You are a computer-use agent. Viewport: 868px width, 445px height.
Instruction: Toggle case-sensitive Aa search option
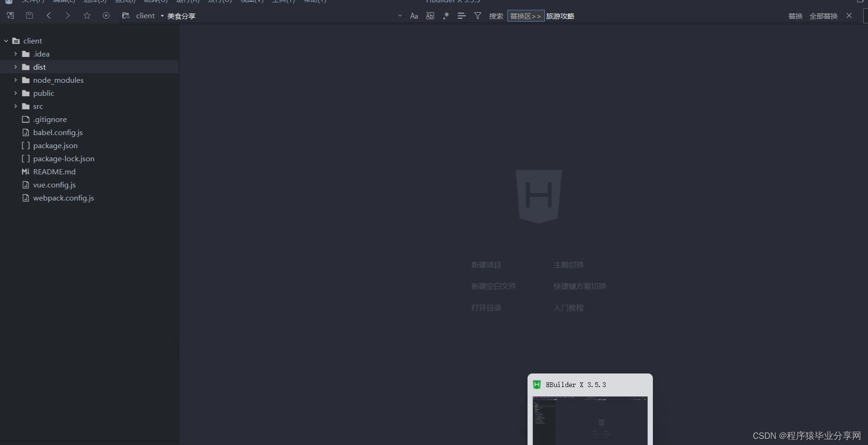pyautogui.click(x=414, y=16)
